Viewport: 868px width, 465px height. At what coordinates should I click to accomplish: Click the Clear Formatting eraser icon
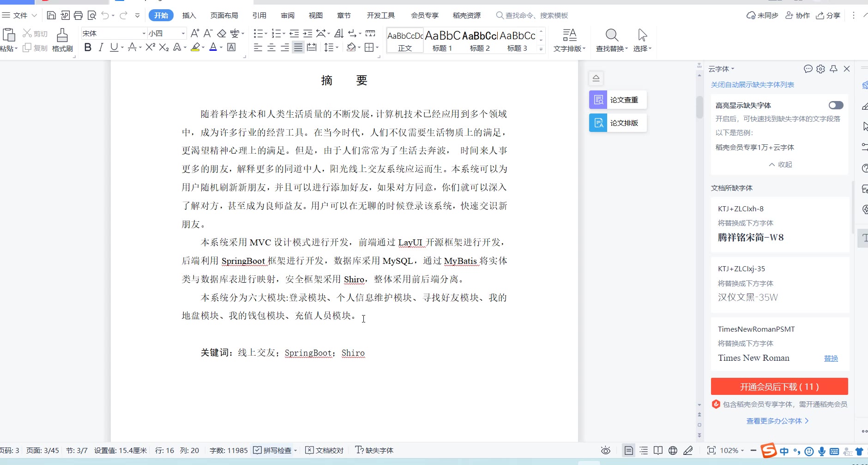[x=222, y=33]
